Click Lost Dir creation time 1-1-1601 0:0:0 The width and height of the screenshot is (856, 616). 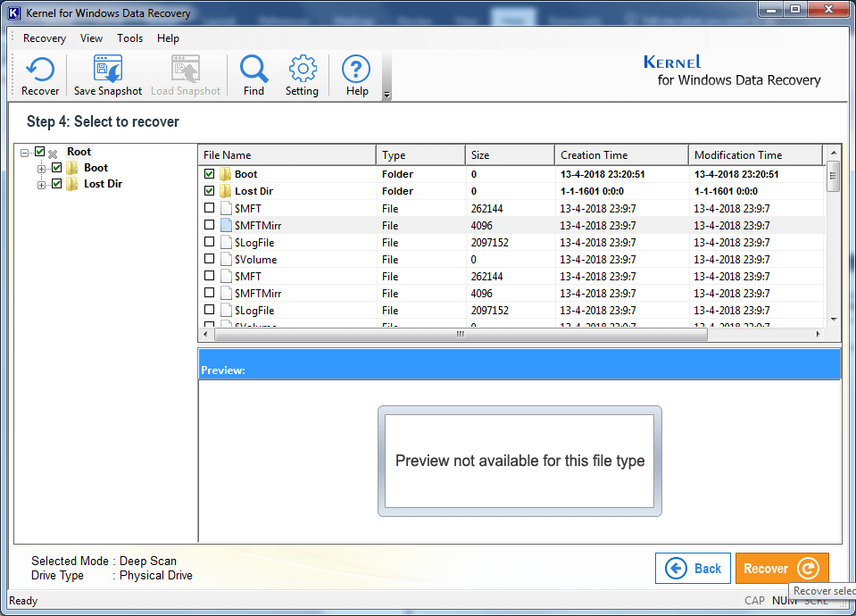pyautogui.click(x=592, y=191)
